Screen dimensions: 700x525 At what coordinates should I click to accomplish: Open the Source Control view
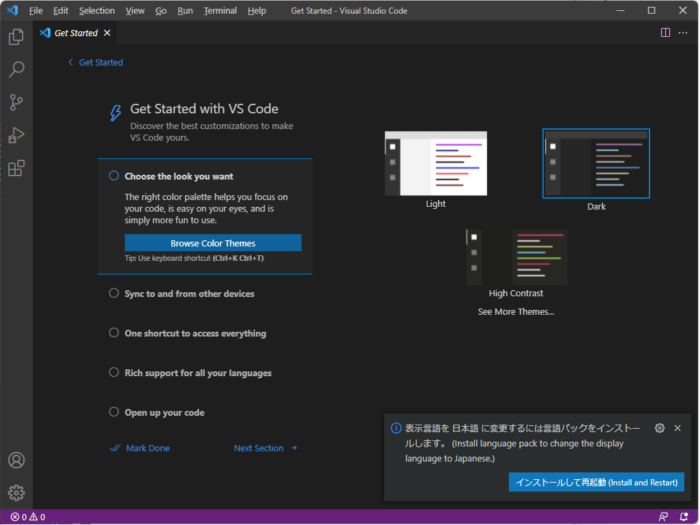(x=16, y=103)
